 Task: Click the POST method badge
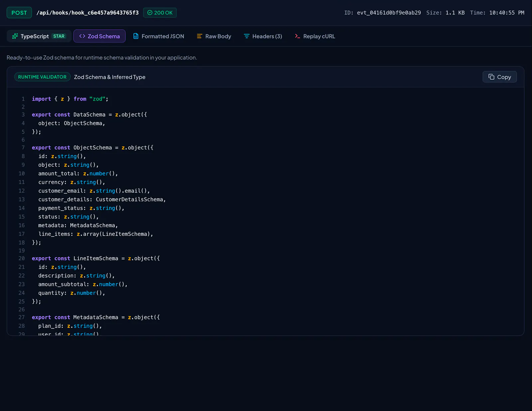pos(19,13)
